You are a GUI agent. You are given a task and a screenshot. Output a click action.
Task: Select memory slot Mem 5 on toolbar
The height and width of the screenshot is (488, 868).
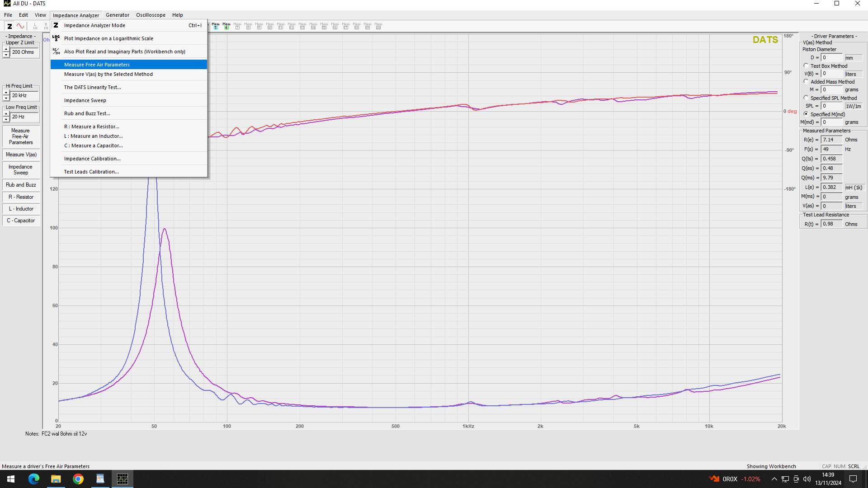(x=216, y=26)
